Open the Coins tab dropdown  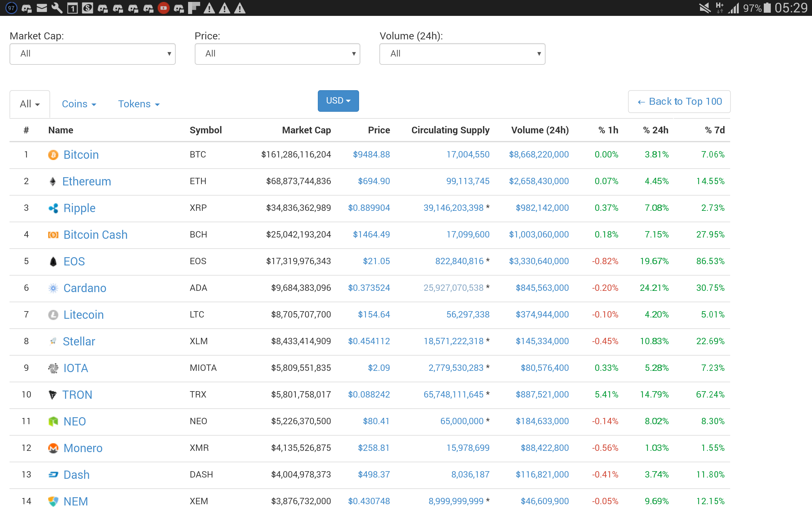[79, 104]
